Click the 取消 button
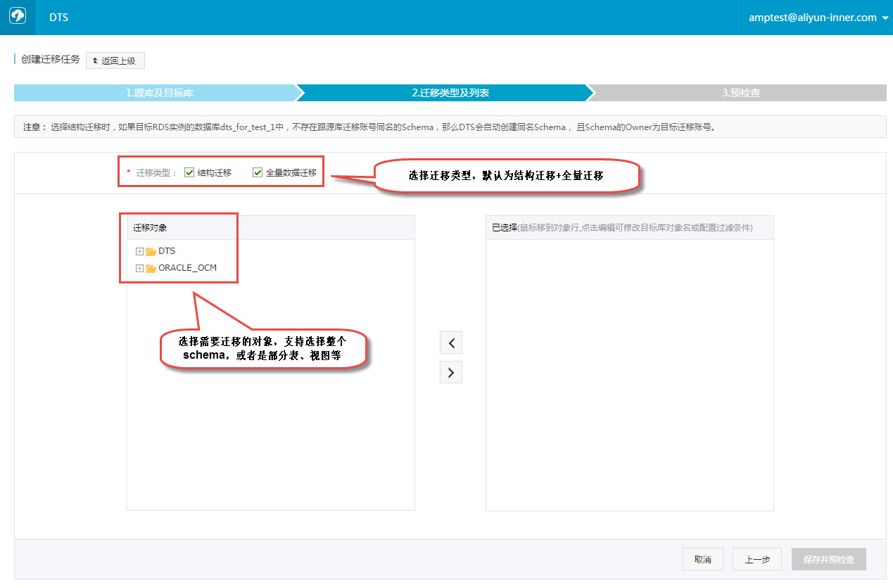The image size is (893, 588). (x=702, y=559)
